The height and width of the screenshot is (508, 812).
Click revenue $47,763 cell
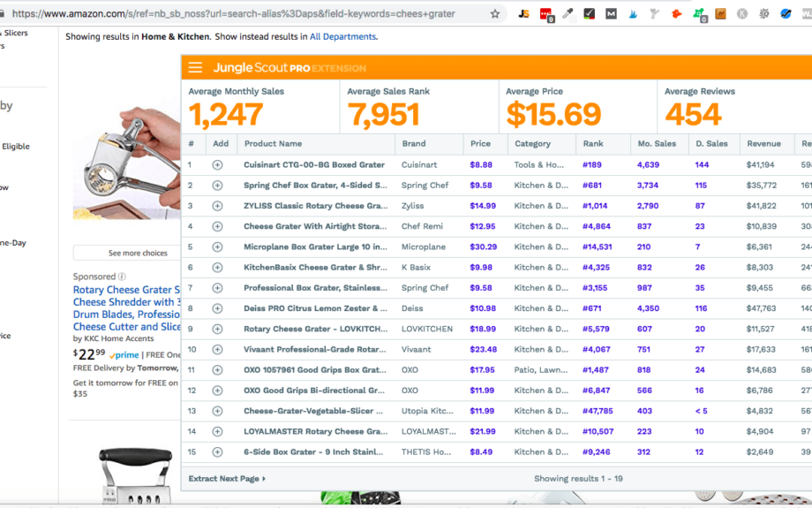[x=761, y=308]
